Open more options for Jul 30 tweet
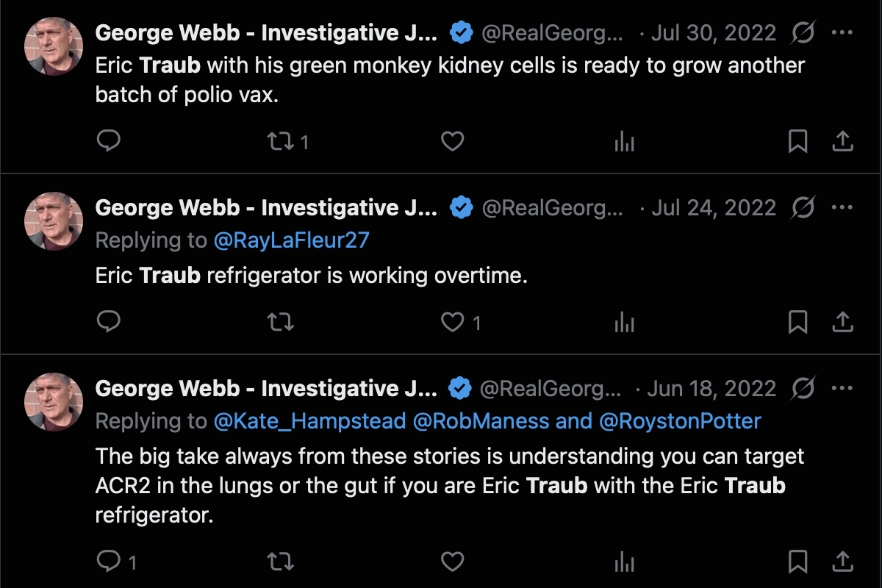The image size is (882, 588). tap(842, 33)
